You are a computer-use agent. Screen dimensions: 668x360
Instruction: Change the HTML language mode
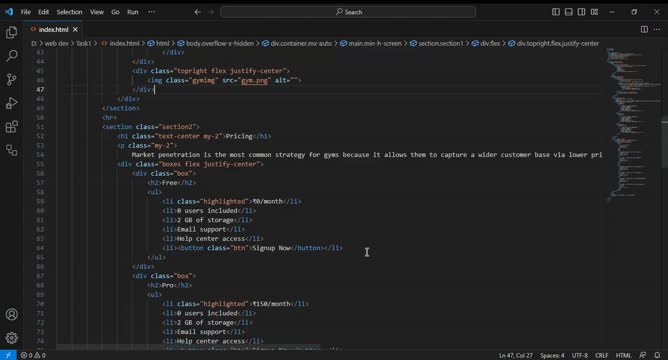click(x=623, y=355)
